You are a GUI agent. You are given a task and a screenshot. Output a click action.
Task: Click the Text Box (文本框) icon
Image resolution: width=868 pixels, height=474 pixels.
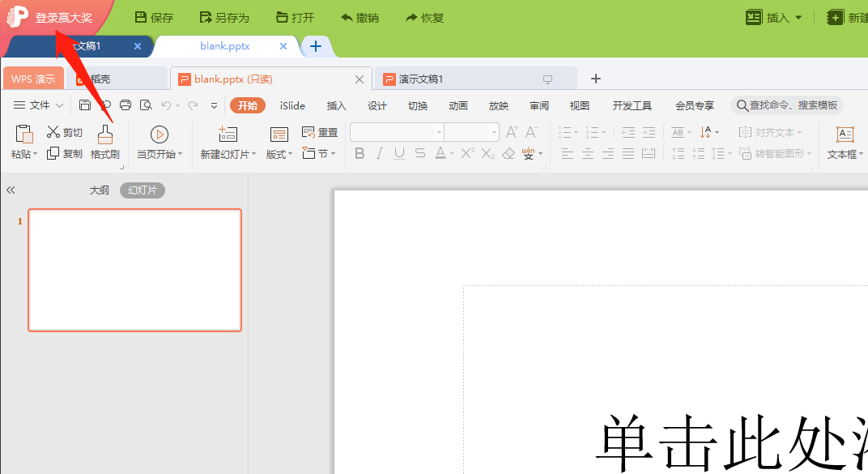(x=845, y=134)
